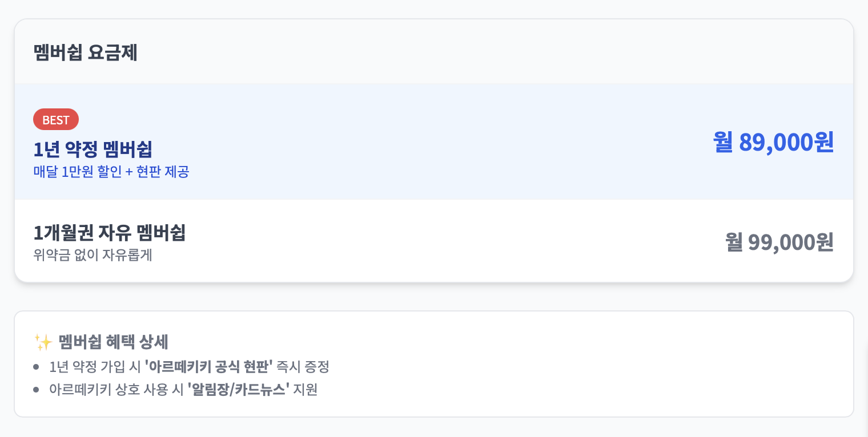This screenshot has height=437, width=868.
Task: Click the sparkle icon beside 멤버쉽 혜택 상세
Action: [x=43, y=342]
